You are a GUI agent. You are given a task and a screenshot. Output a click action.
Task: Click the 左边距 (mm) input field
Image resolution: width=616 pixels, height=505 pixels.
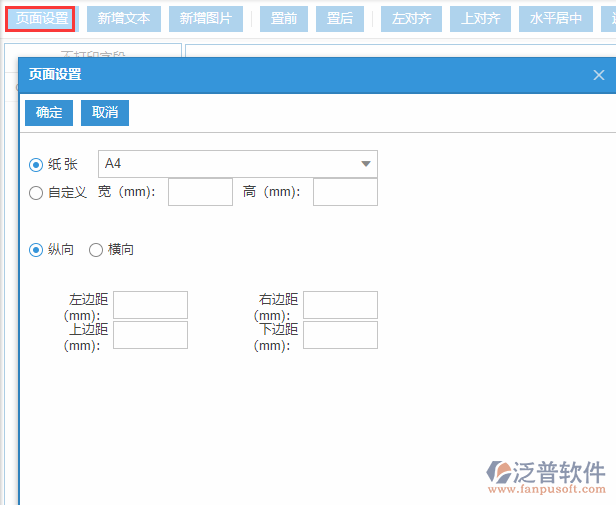[x=150, y=305]
